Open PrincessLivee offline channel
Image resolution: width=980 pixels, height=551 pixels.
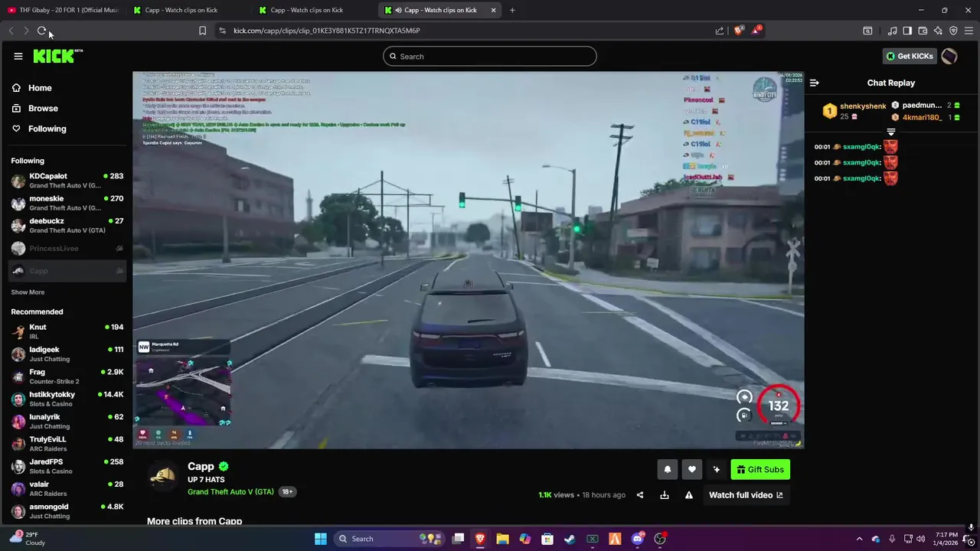67,248
